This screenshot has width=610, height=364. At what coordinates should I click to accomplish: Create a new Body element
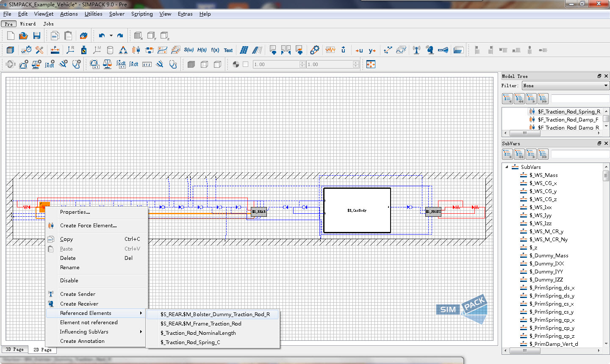11,50
